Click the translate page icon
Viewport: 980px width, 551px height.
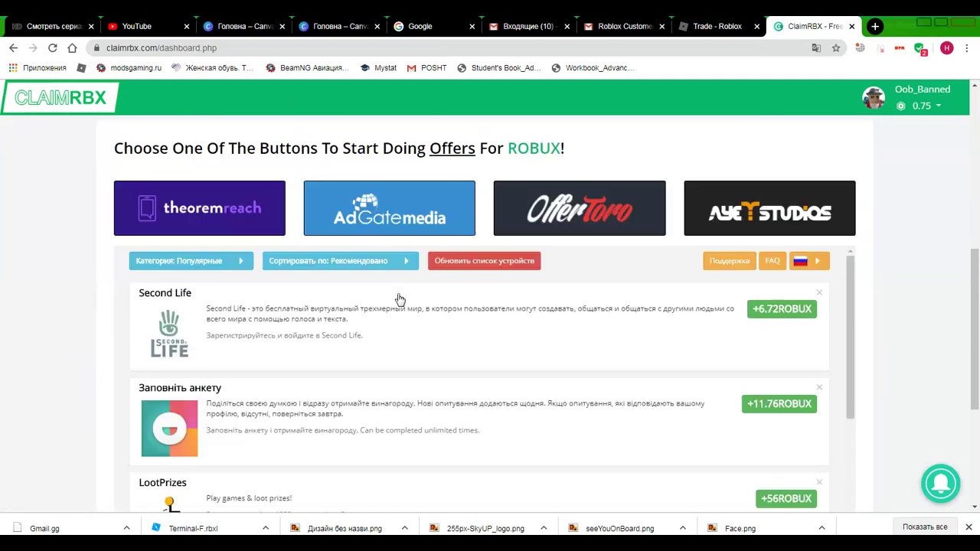(816, 47)
